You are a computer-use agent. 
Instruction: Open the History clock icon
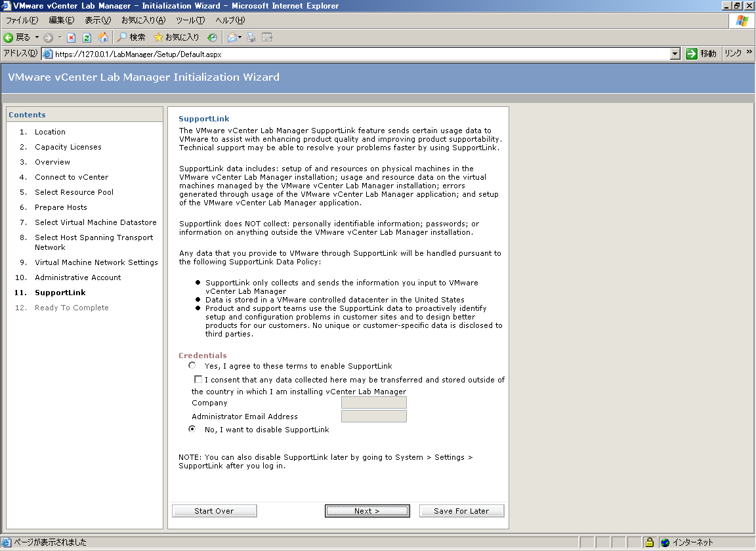pyautogui.click(x=212, y=37)
